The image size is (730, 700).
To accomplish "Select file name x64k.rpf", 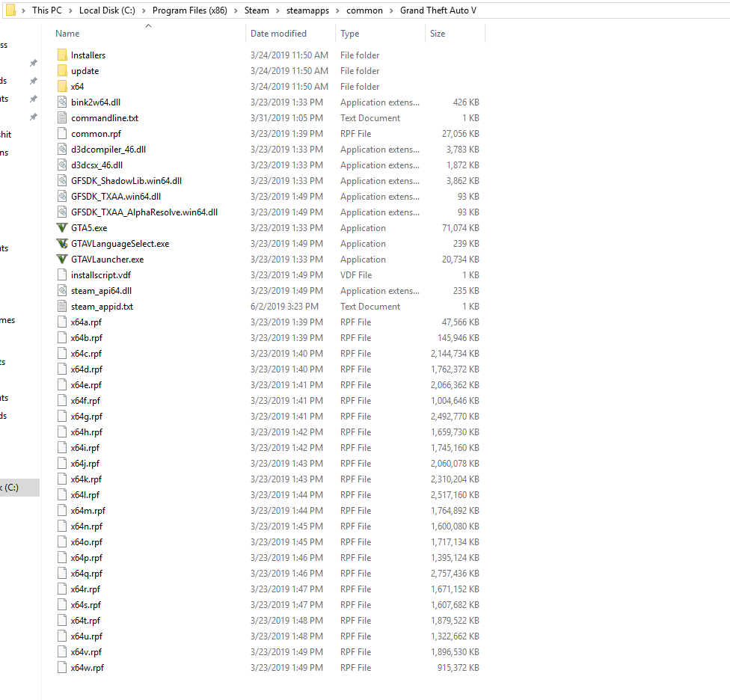I will 86,479.
